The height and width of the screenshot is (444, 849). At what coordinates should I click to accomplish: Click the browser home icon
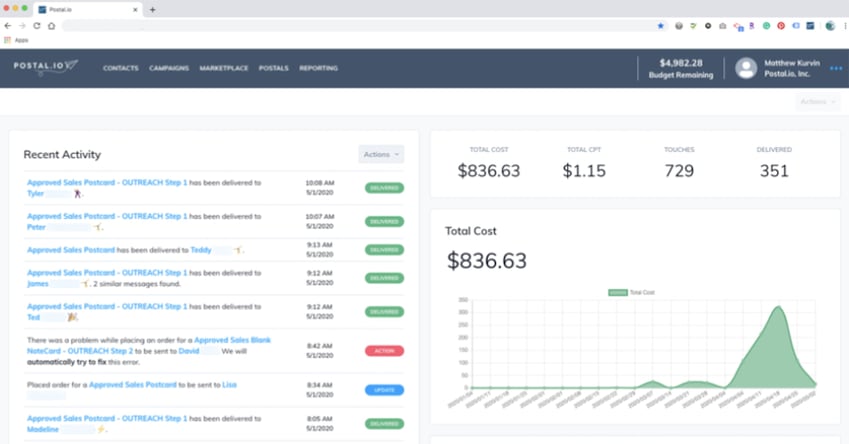51,26
